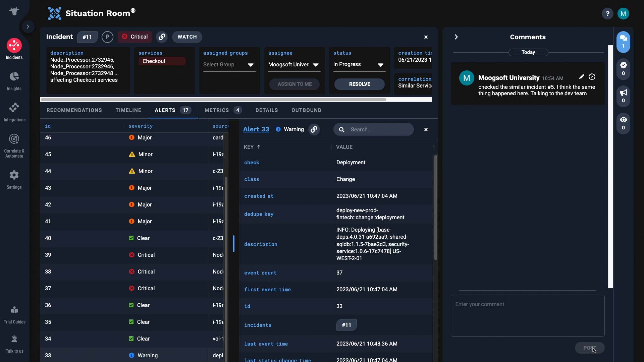Open the user profile avatar M

click(x=623, y=14)
